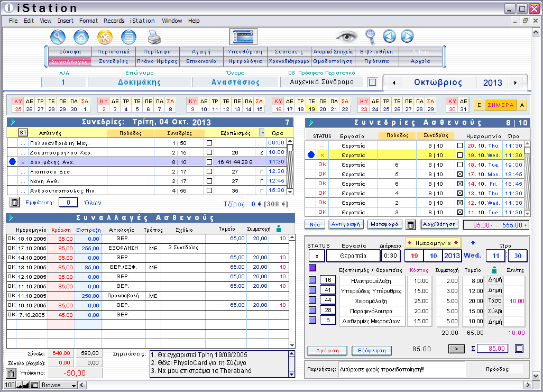
Task: Click blue up arrow beside Ημερομηνία button
Action: [x=473, y=243]
